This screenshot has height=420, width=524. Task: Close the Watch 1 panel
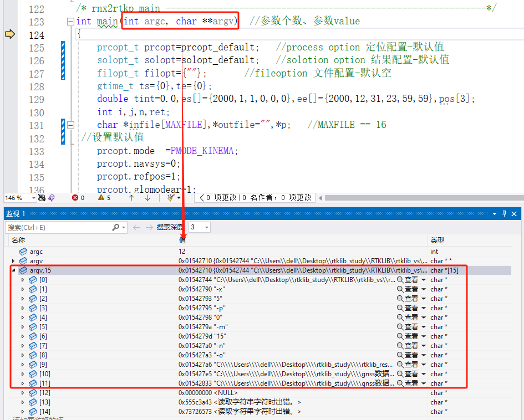pyautogui.click(x=515, y=214)
